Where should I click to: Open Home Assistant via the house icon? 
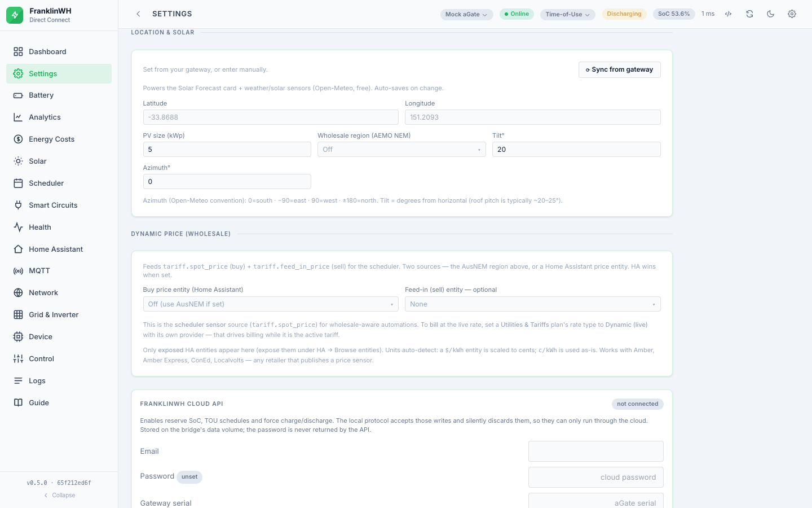tap(18, 249)
